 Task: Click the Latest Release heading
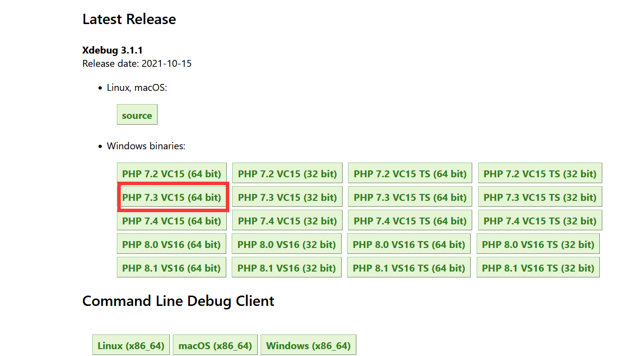tap(129, 19)
